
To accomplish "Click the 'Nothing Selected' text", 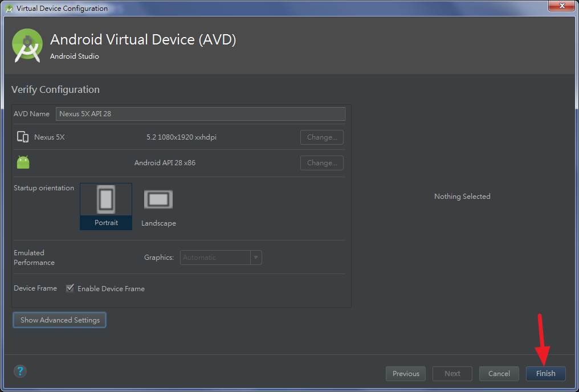I will pyautogui.click(x=462, y=197).
